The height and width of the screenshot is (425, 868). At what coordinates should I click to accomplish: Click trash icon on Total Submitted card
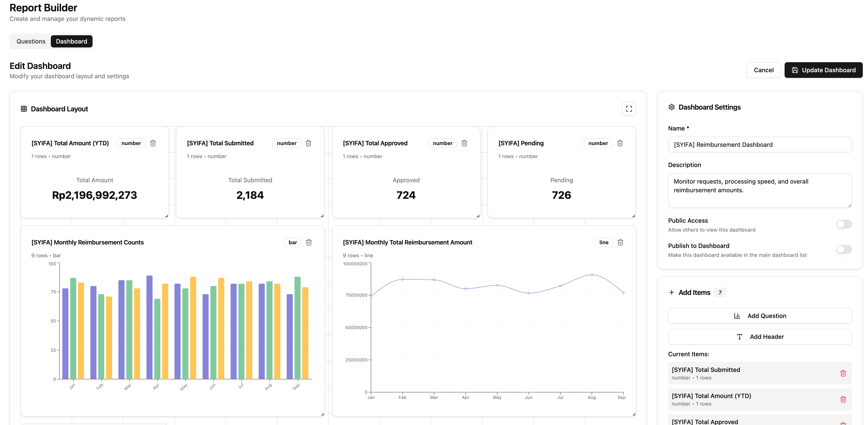(x=308, y=143)
